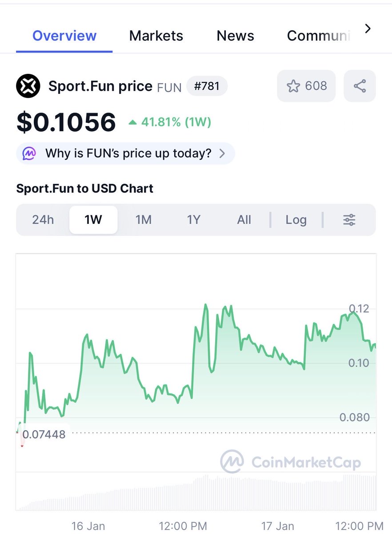392x534 pixels.
Task: Click the CoinMarketCap watermark logo
Action: 290,461
